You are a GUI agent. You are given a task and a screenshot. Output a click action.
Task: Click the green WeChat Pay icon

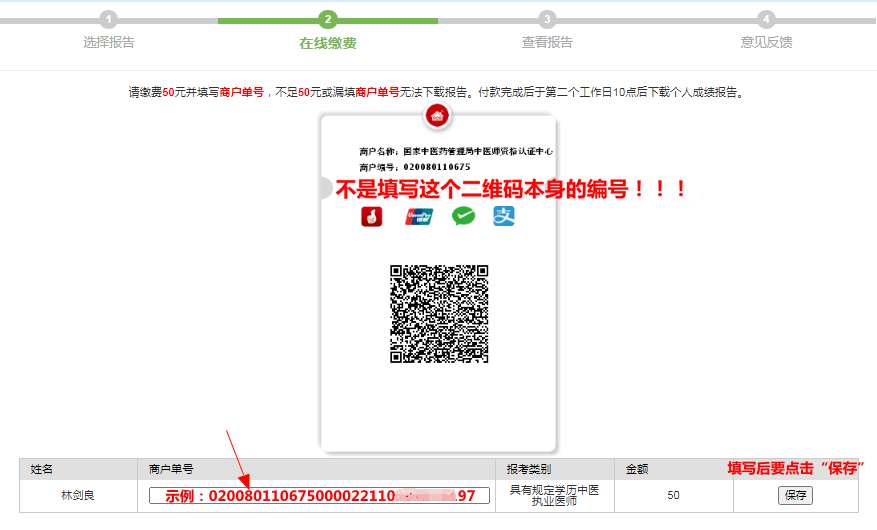[x=463, y=216]
